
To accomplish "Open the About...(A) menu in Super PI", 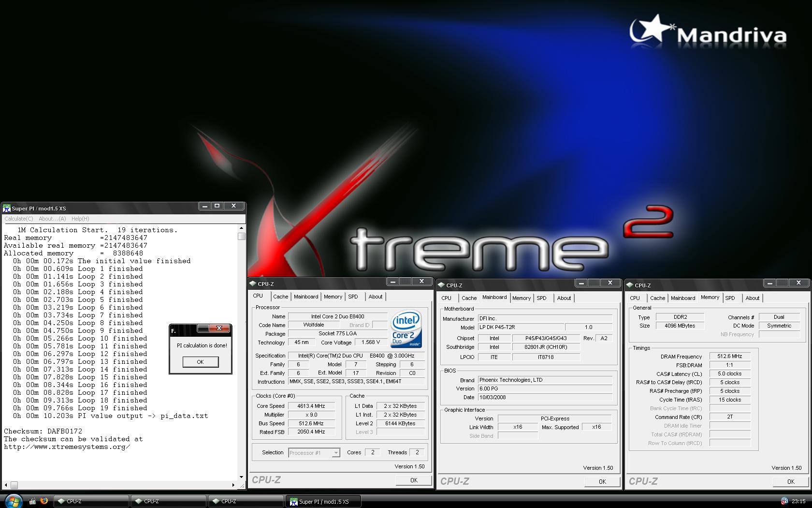I will (52, 219).
